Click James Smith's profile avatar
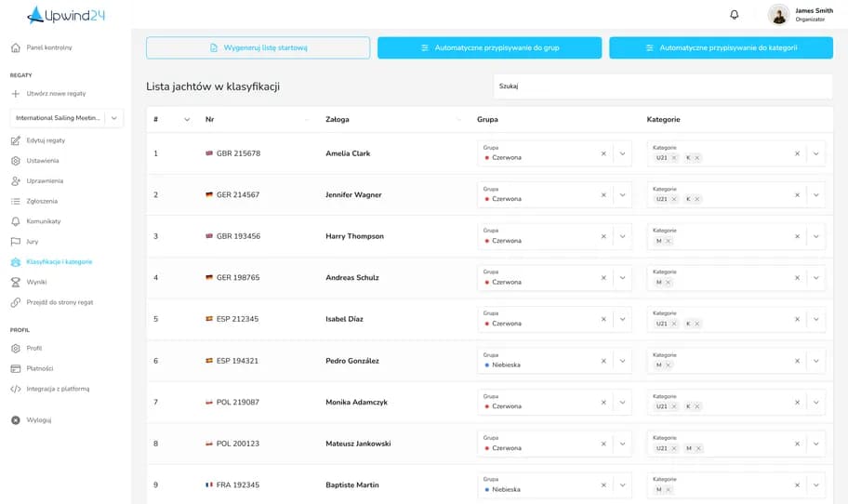 pos(779,15)
